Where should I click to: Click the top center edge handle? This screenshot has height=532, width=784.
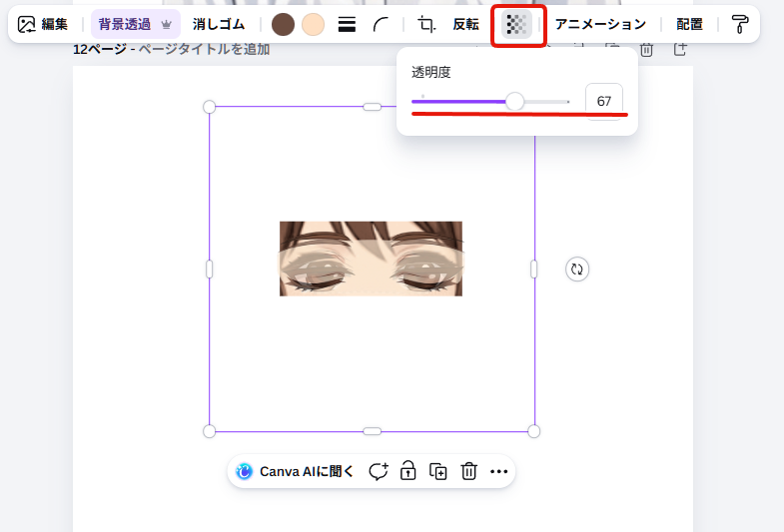(372, 107)
